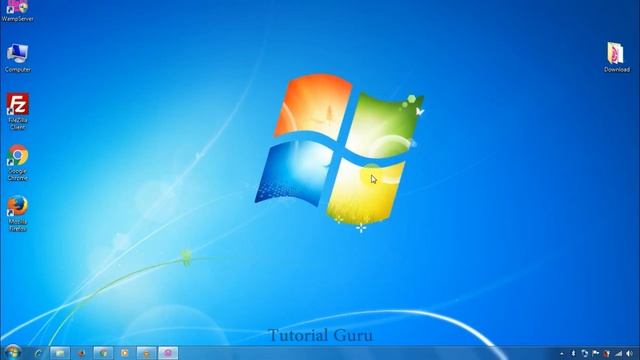Click the tray icon left of the flag
Image resolution: width=640 pixels, height=360 pixels.
point(584,353)
